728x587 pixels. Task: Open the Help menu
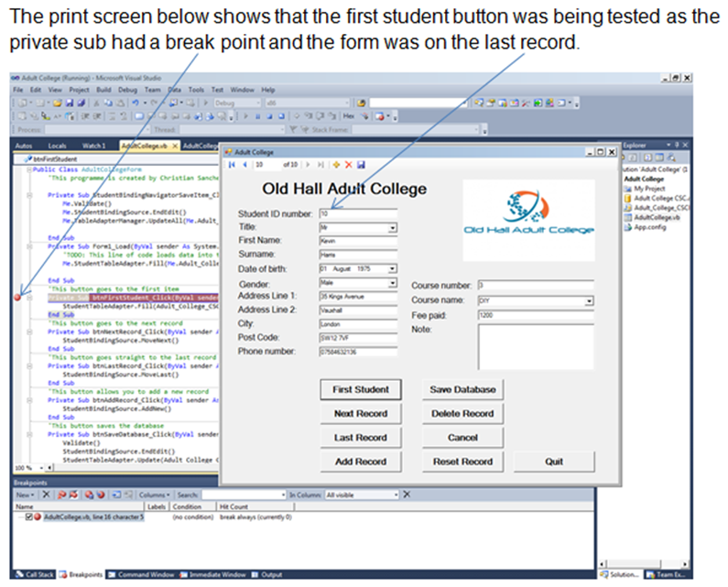(x=268, y=90)
